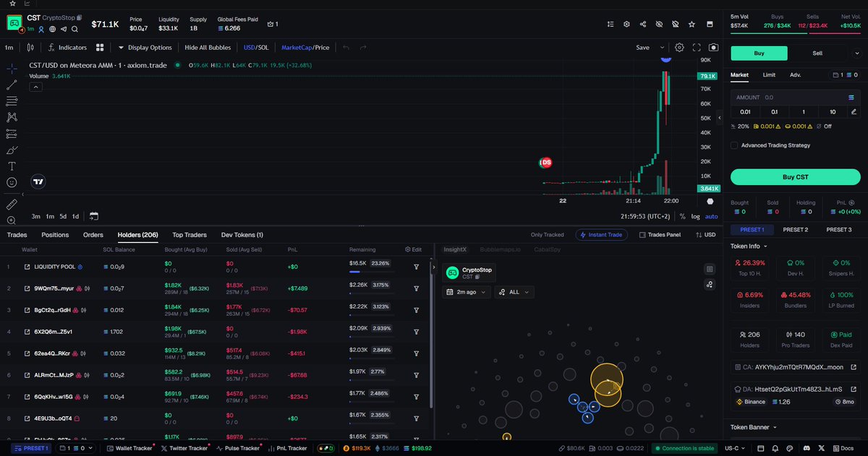868x456 pixels.
Task: Add CST to favorites star
Action: 692,24
